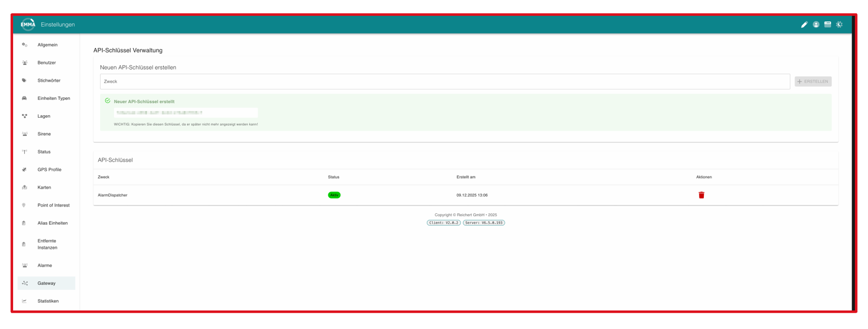Navigate to Statistiken
Screen dimensions: 868x329
tap(48, 301)
